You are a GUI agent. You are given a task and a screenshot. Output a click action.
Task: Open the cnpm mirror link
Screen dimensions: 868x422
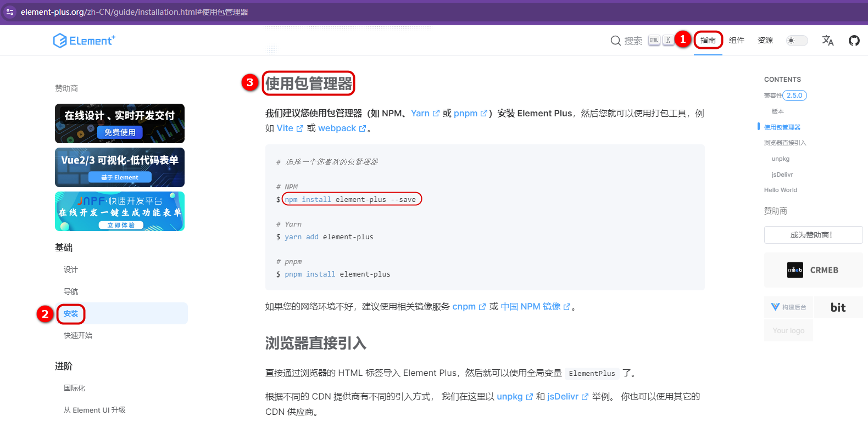click(469, 306)
